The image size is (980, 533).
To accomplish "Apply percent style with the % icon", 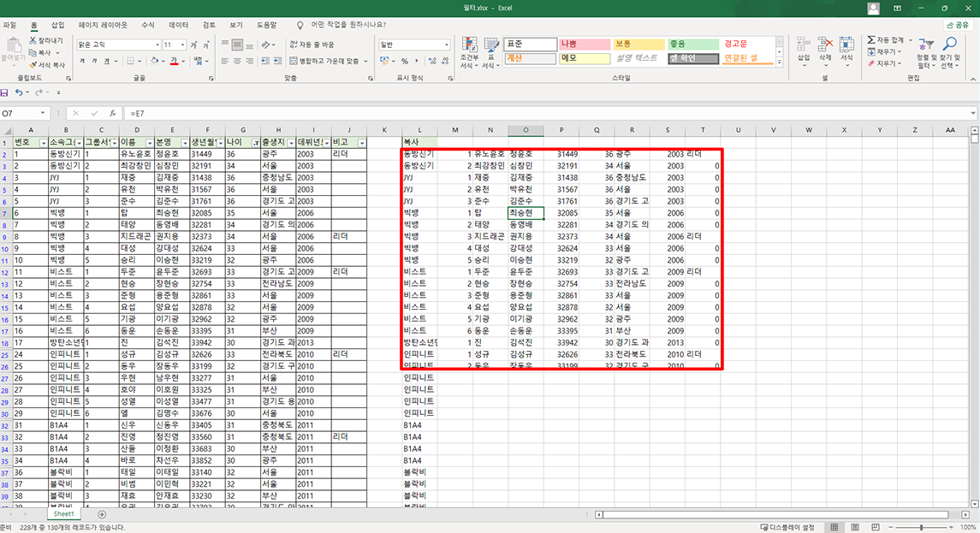I will [404, 61].
